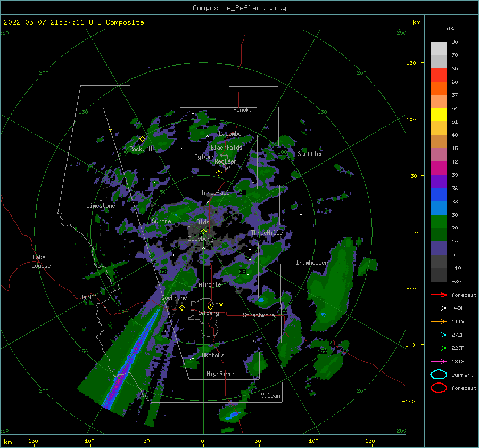479x448 pixels.
Task: Click the Banff label
Action: (x=88, y=297)
